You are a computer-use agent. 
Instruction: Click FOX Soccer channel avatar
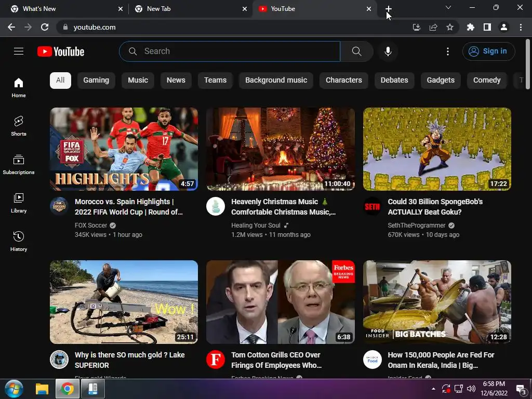[x=59, y=206]
